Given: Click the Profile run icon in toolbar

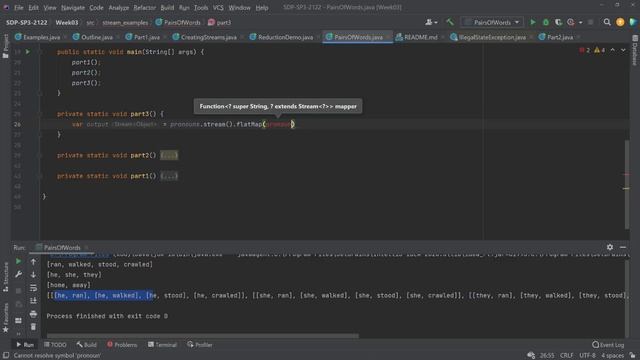Looking at the screenshot, I should pyautogui.click(x=571, y=22).
